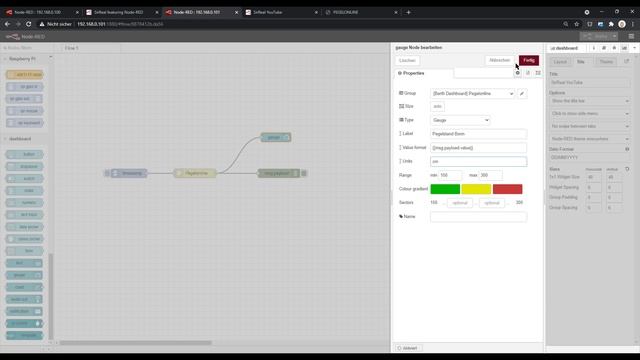Open 'Click to show side menu' dropdown
Viewport: 640px width, 360px height.
click(x=589, y=113)
